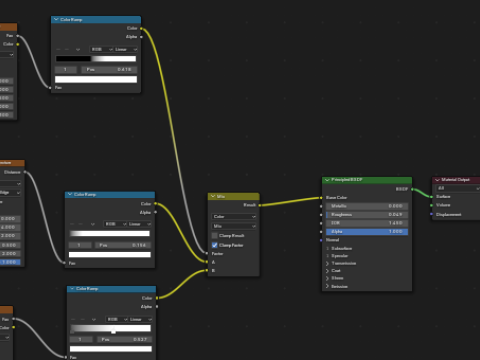The image size is (480, 360).
Task: Click the Surface input socket on Material Output
Action: [431, 197]
